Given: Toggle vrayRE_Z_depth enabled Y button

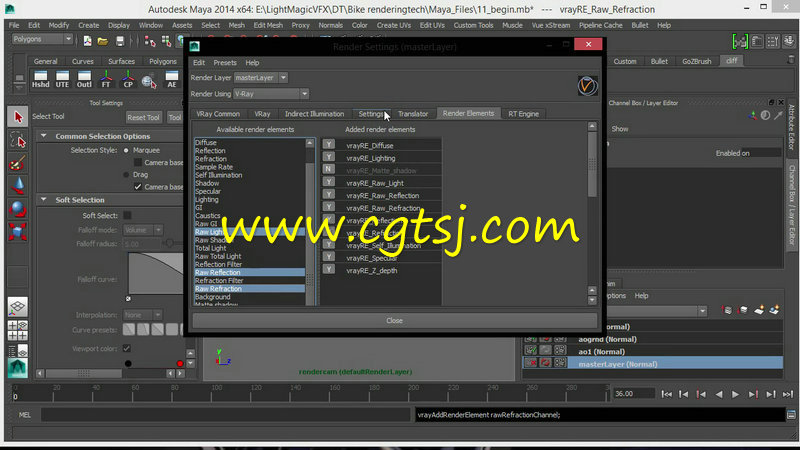Looking at the screenshot, I should click(329, 269).
